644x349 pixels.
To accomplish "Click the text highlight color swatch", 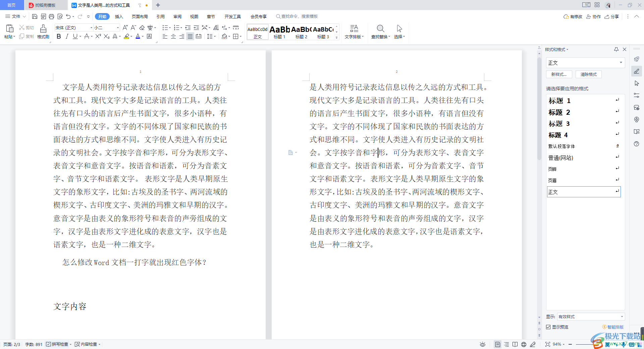I will click(x=126, y=36).
